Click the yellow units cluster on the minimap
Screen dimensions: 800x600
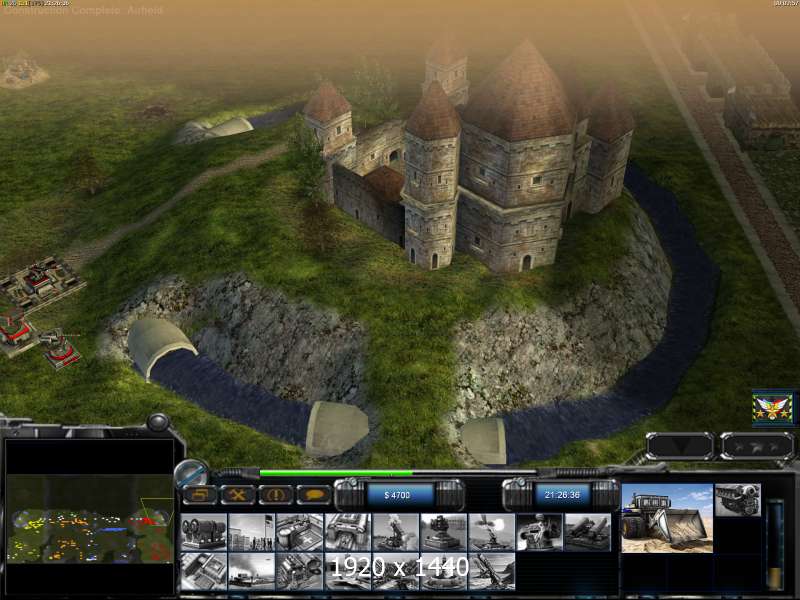pos(37,521)
